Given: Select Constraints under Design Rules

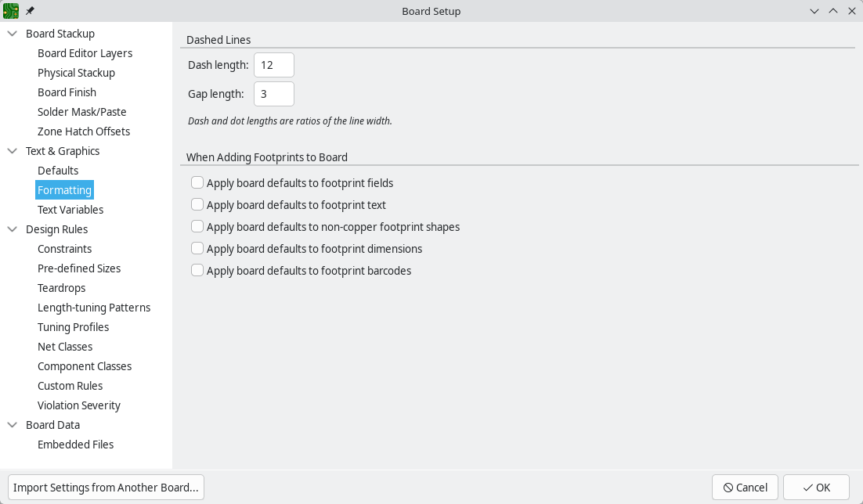Looking at the screenshot, I should (x=64, y=249).
